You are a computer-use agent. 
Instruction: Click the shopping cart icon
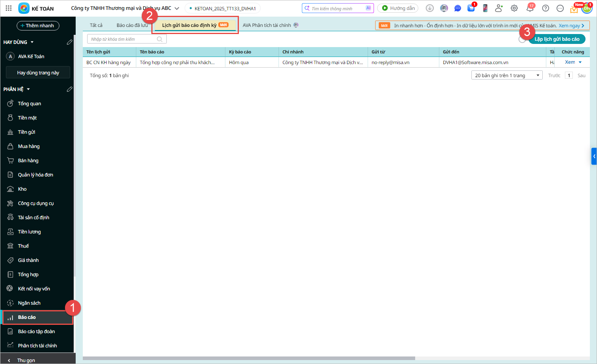pos(471,8)
